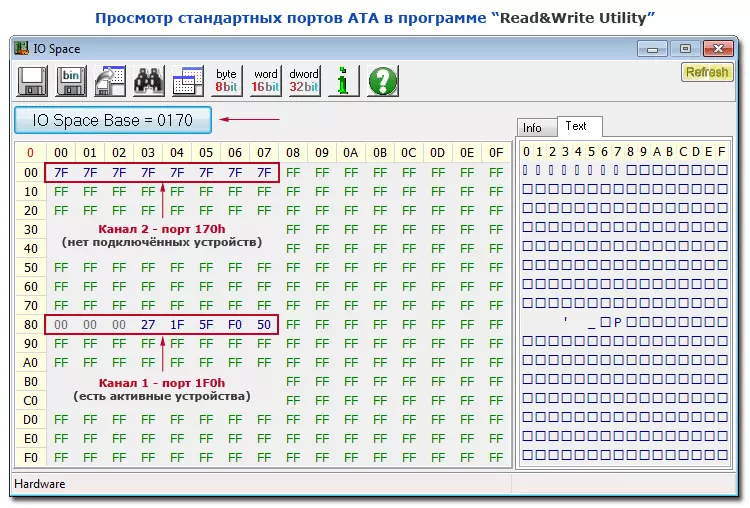750x508 pixels.
Task: Click row header A0
Action: (x=31, y=363)
